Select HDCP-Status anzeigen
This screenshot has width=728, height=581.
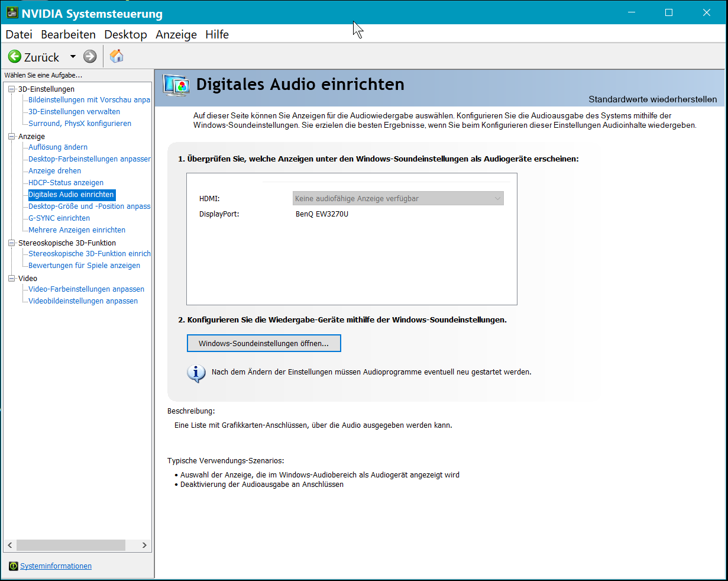(66, 183)
